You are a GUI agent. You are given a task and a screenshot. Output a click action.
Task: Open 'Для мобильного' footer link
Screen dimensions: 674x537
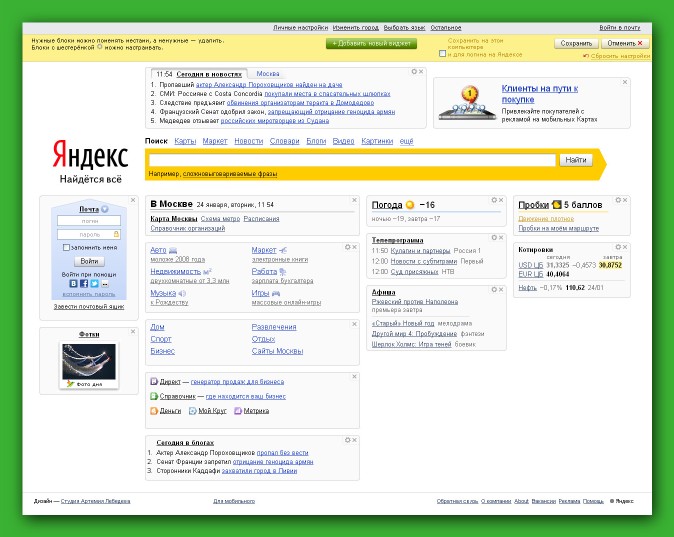pos(234,501)
